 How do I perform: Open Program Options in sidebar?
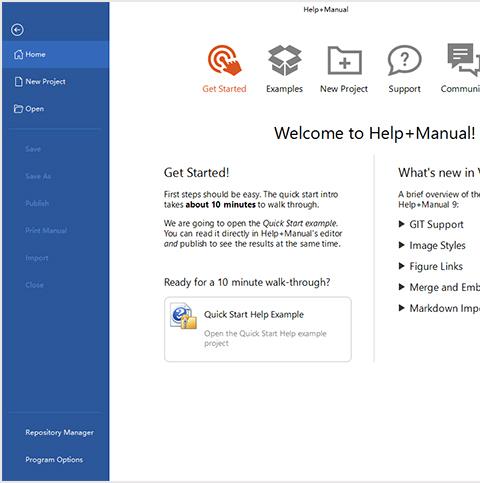tap(54, 459)
